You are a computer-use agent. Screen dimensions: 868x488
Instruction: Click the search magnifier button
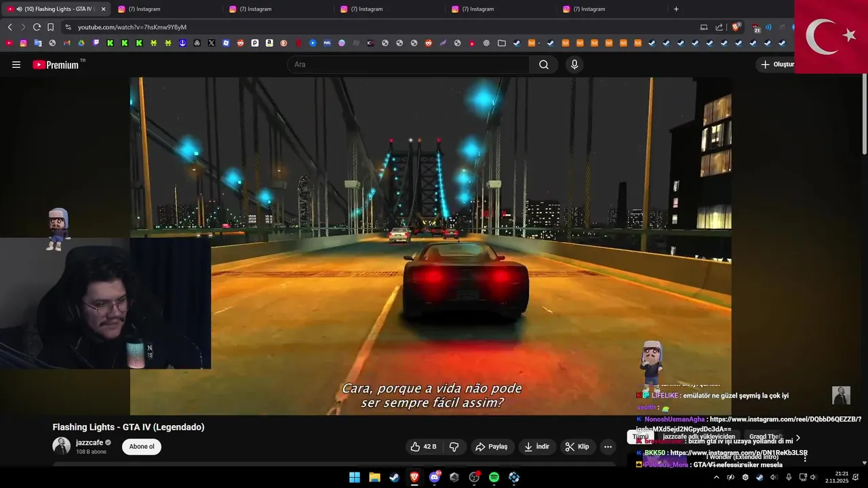(544, 64)
